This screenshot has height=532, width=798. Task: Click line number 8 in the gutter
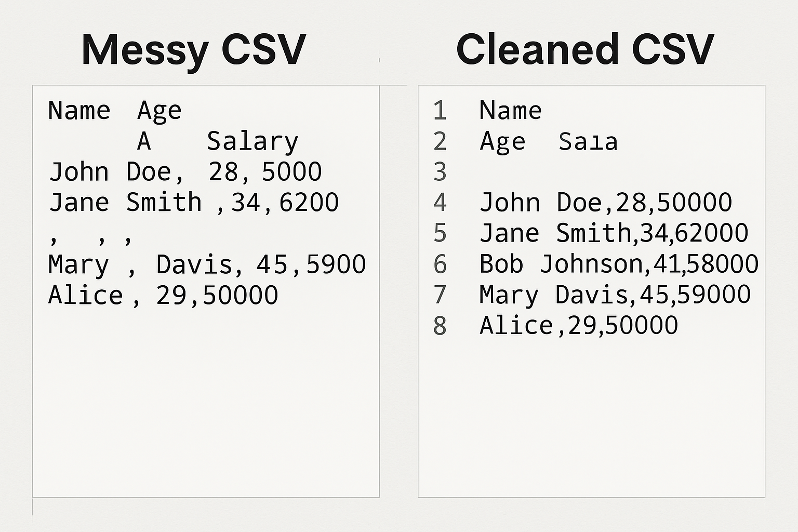[x=440, y=326]
